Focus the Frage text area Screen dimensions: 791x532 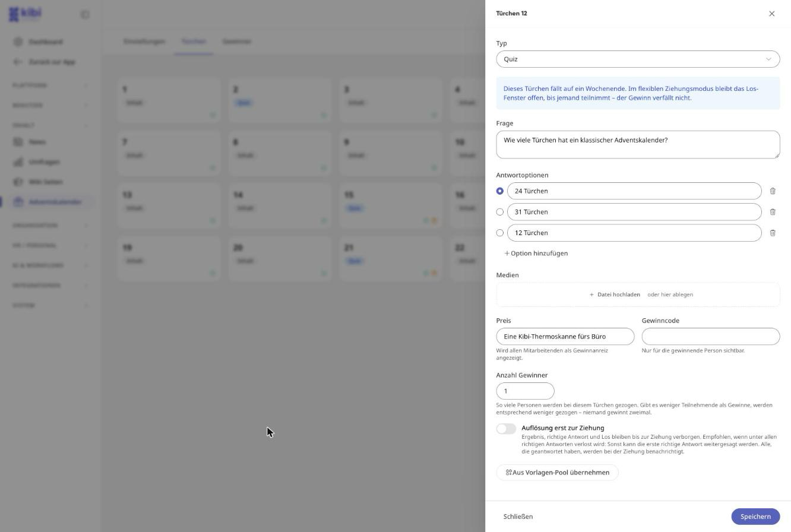pyautogui.click(x=638, y=145)
